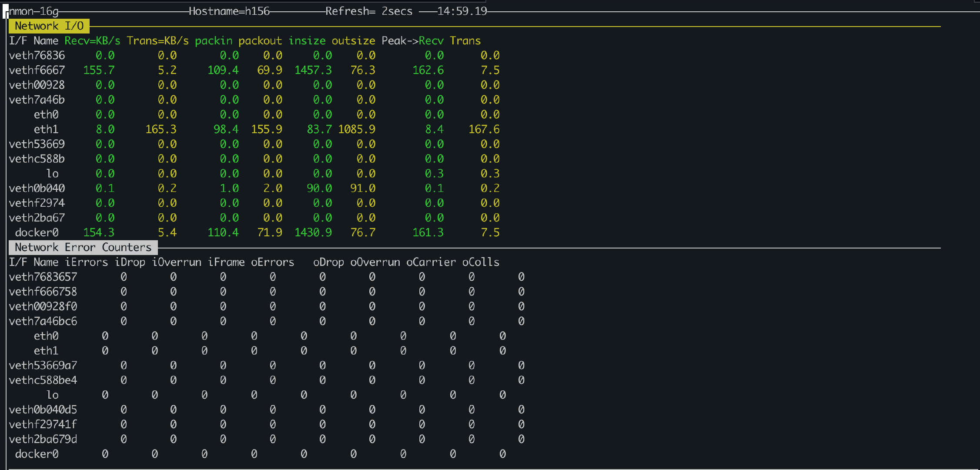Click the Trans=KB/s column header
Viewport: 980px width, 470px height.
[158, 41]
